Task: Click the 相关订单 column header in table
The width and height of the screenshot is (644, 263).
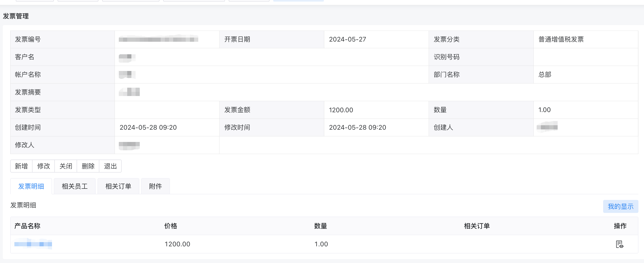Action: (x=477, y=226)
